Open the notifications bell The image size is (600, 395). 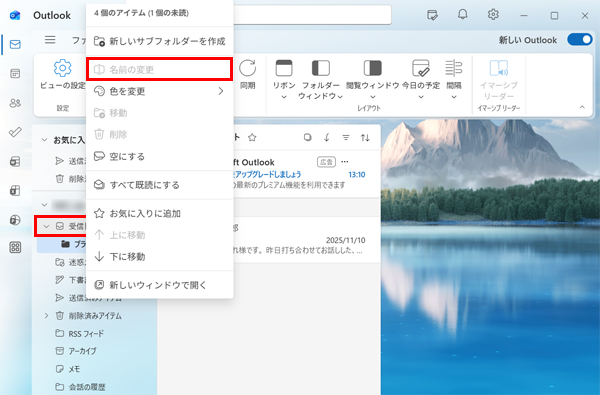(x=463, y=15)
